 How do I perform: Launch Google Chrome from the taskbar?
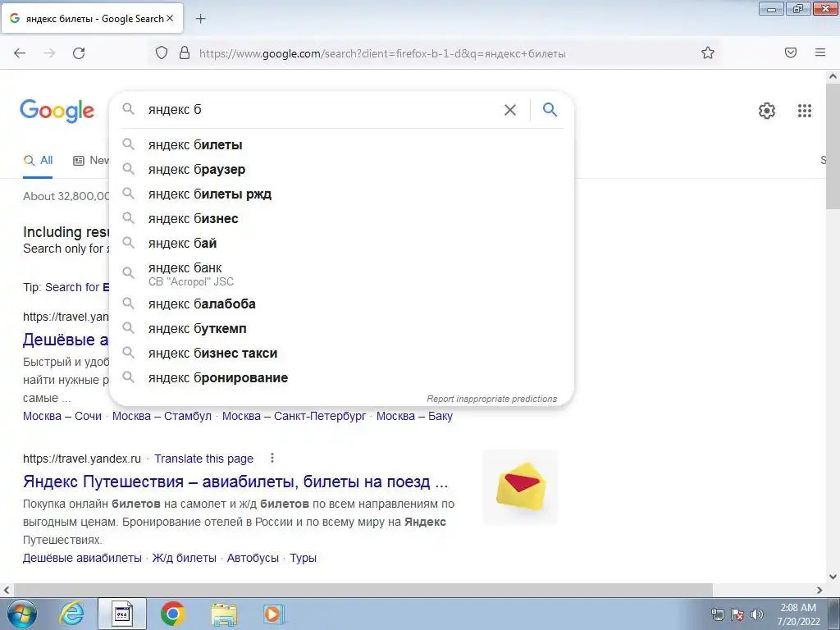172,614
